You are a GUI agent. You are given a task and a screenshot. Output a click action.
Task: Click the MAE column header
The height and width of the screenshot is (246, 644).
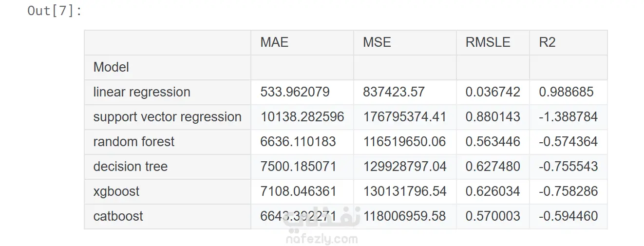coord(274,42)
